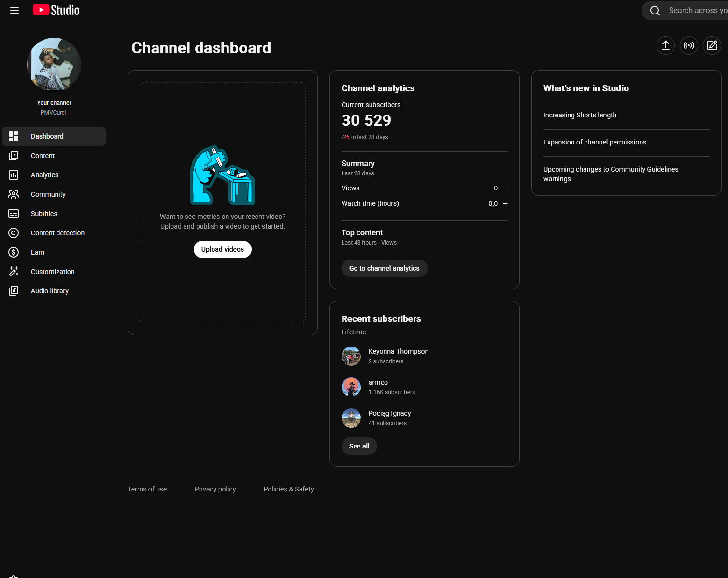Click the YouTube Studio logo
Image resolution: width=728 pixels, height=578 pixels.
(56, 10)
